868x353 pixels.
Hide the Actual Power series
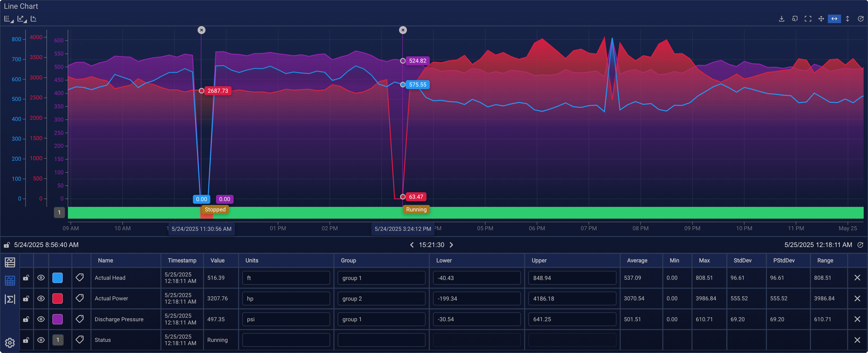coord(41,299)
